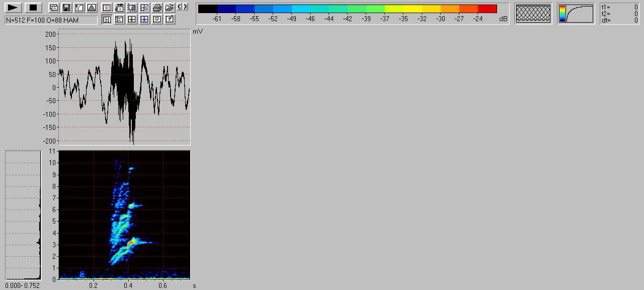Click the open folder icon
Viewport: 644px width, 290px height.
pos(170,8)
